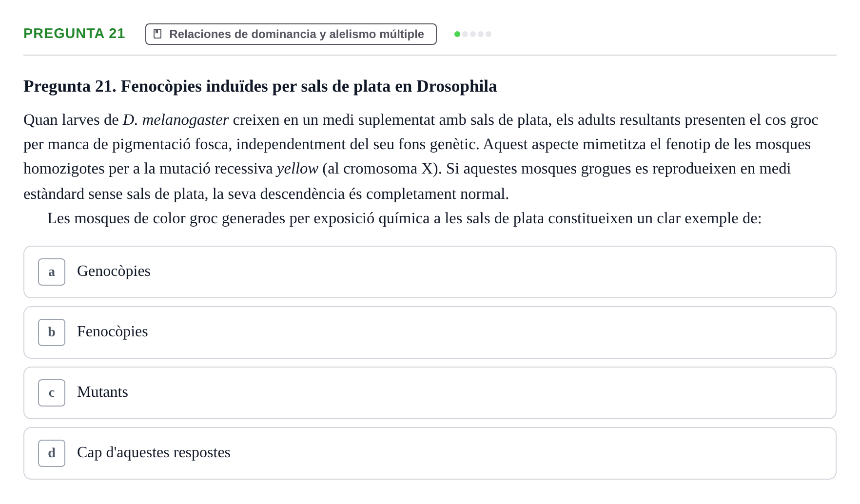Click the book icon in topic tag
Viewport: 860px width, 504px height.
click(157, 34)
